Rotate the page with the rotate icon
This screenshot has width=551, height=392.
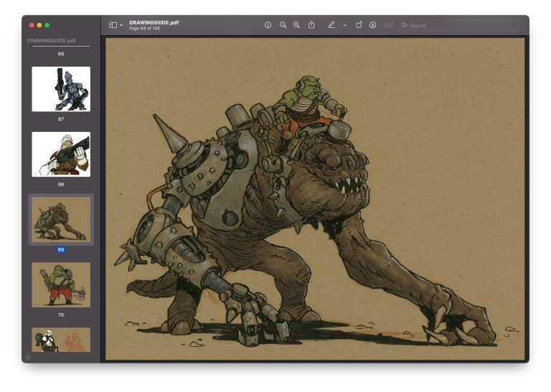(x=359, y=24)
